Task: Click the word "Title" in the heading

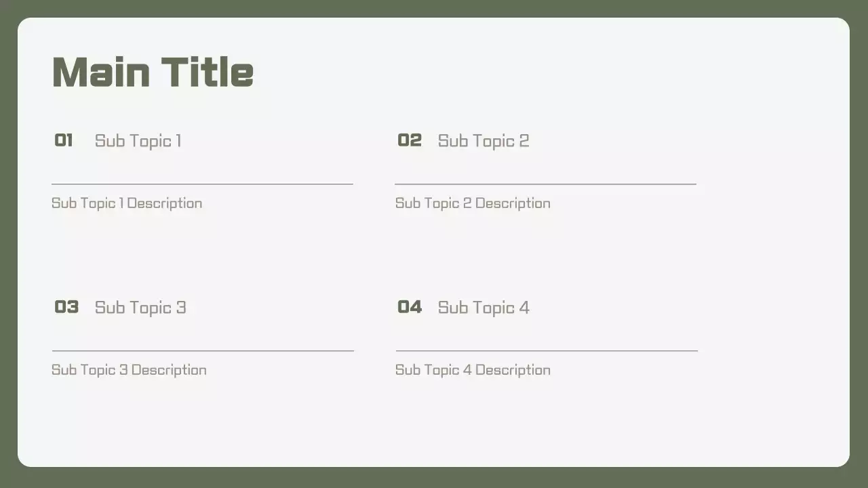Action: click(x=208, y=72)
